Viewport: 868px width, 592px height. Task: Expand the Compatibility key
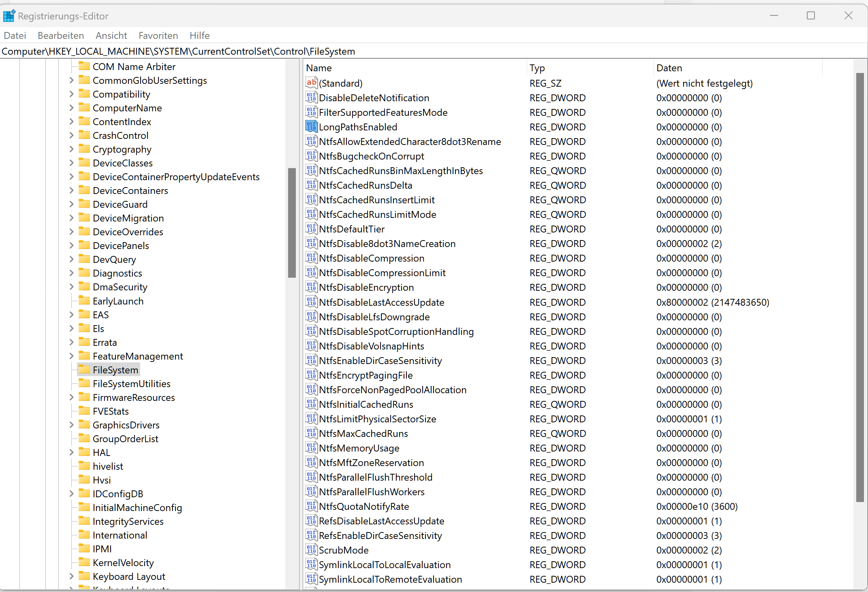pos(71,94)
